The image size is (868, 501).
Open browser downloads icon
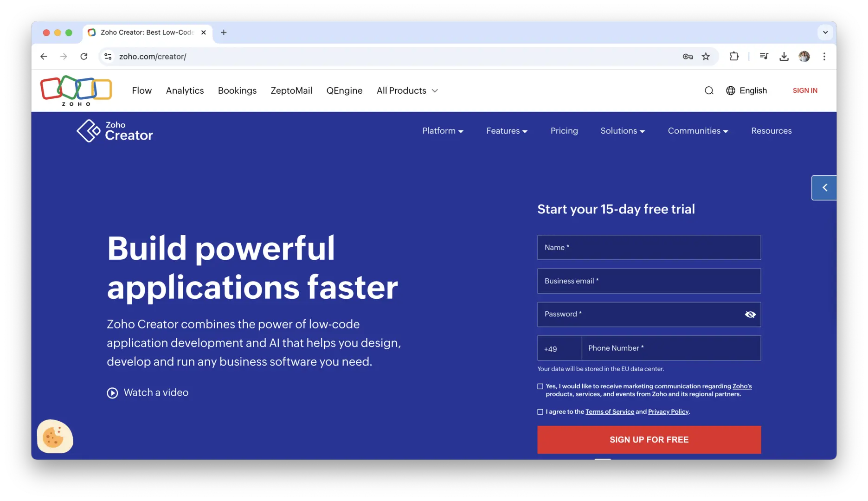[784, 57]
